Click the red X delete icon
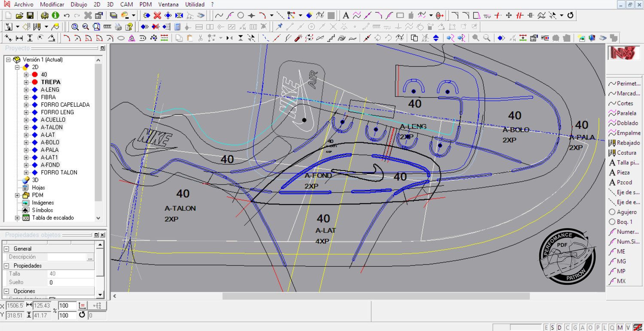This screenshot has height=331, width=644. (x=158, y=15)
